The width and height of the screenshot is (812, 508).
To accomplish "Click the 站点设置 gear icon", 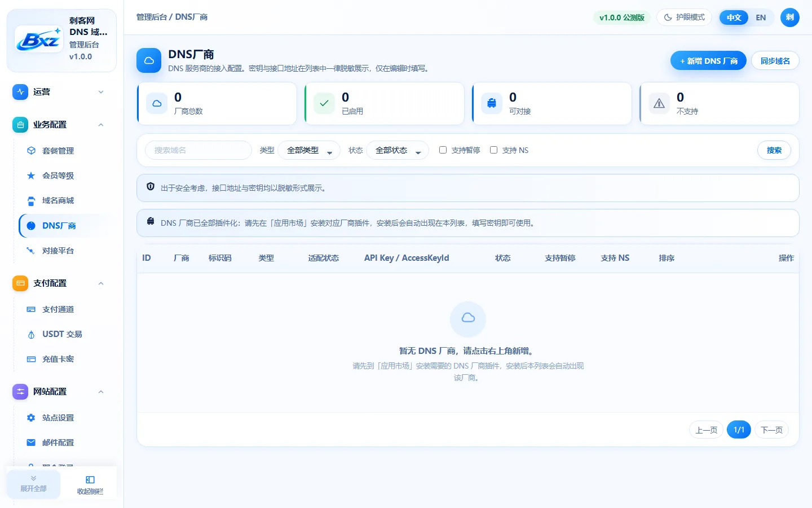I will 31,418.
